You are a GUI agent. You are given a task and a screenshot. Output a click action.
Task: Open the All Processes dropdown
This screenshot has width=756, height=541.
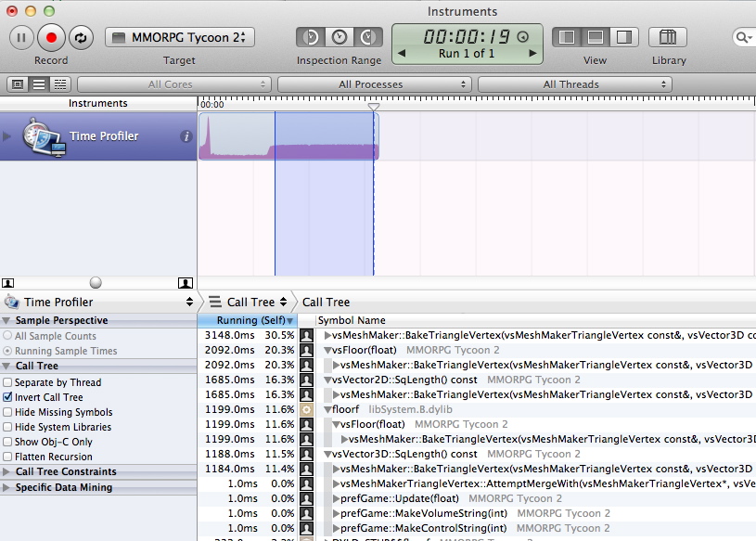click(x=374, y=84)
